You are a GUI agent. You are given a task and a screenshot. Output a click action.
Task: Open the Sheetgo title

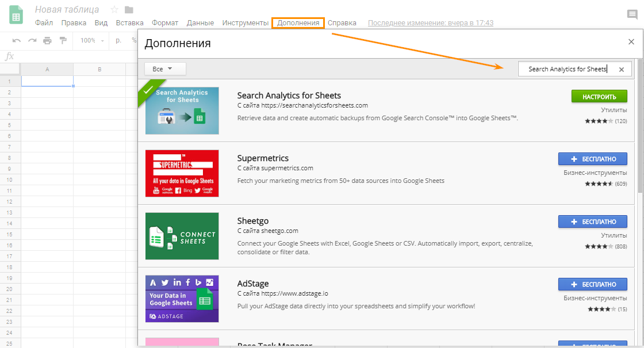pyautogui.click(x=252, y=221)
